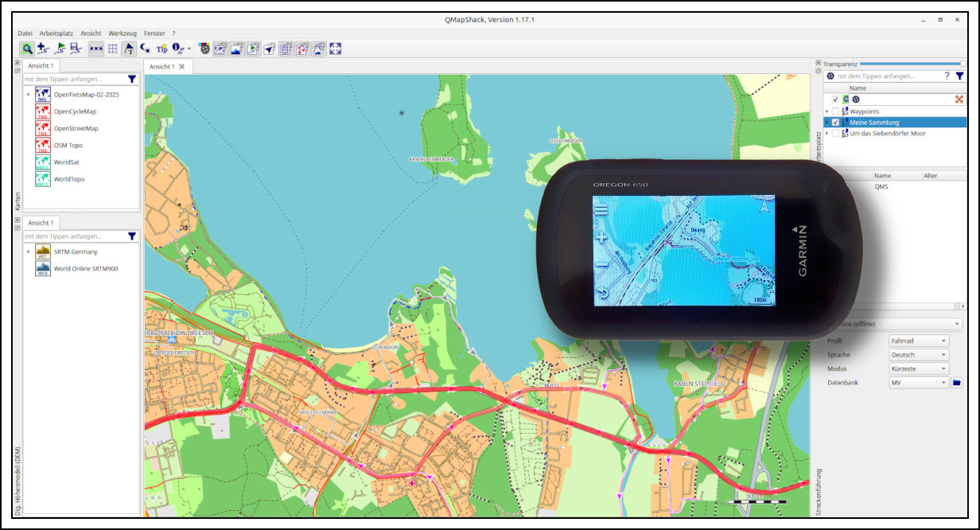Click the dock toggle icon with blue arrow

point(270,49)
